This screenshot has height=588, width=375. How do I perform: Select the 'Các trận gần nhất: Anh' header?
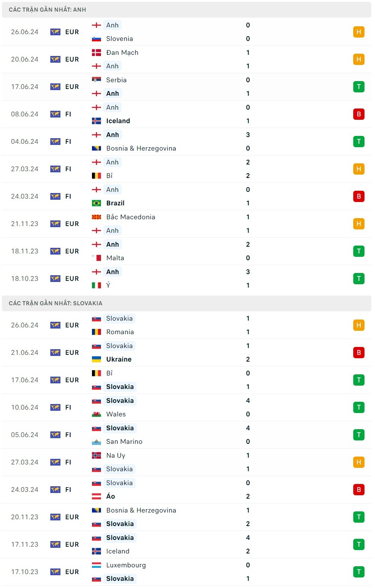click(47, 10)
